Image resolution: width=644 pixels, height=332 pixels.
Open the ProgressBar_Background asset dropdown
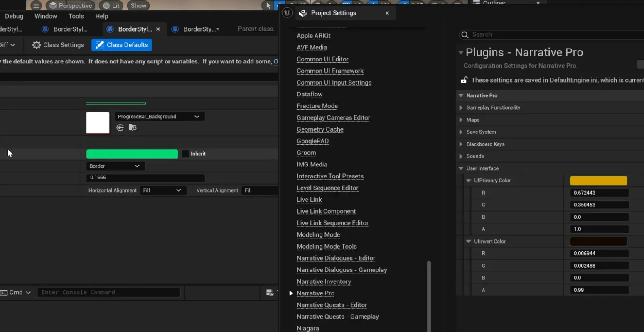tap(160, 117)
